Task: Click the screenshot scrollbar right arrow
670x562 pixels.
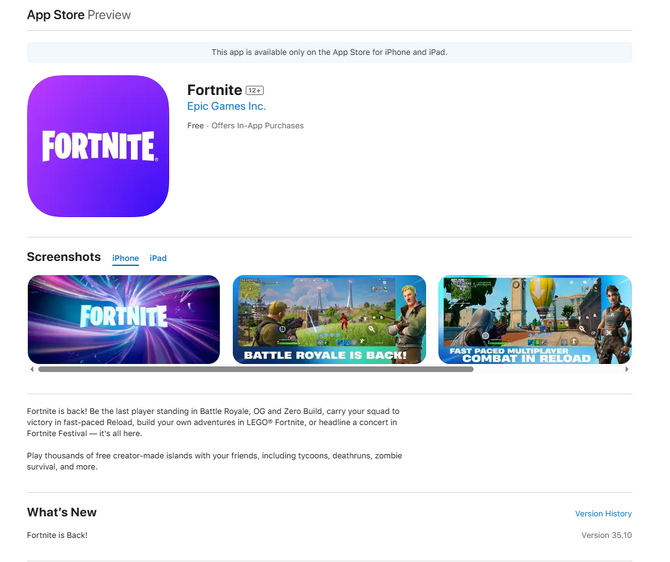Action: 627,369
